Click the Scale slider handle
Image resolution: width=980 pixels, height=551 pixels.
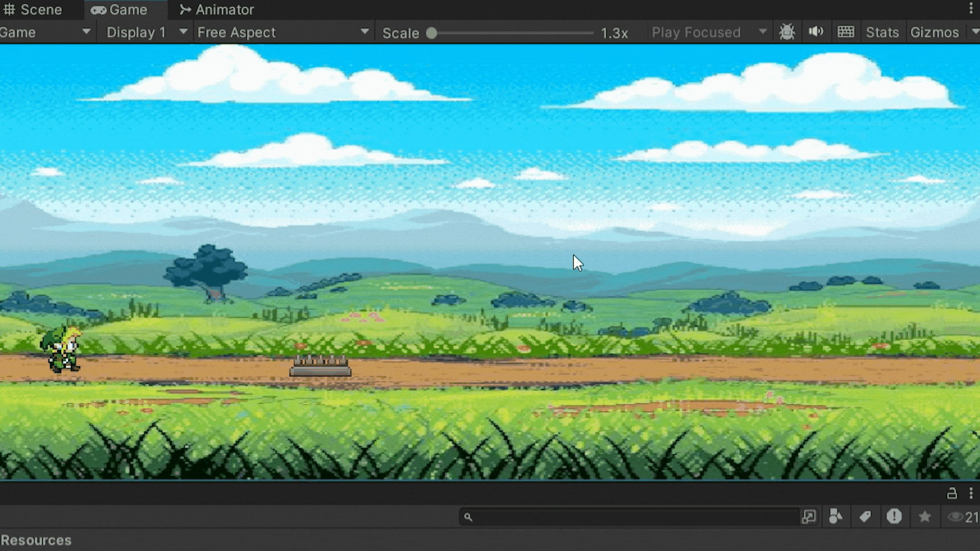coord(432,33)
